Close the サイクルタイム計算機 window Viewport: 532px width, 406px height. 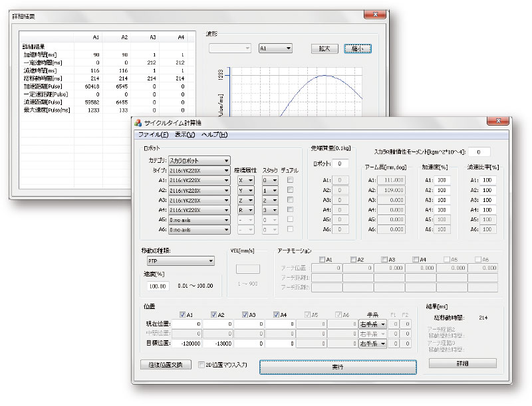[x=498, y=122]
